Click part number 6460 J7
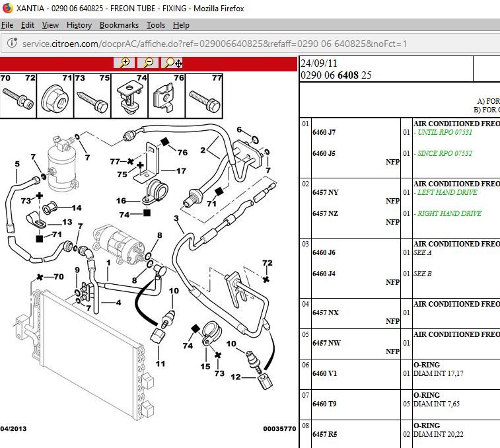 (324, 132)
